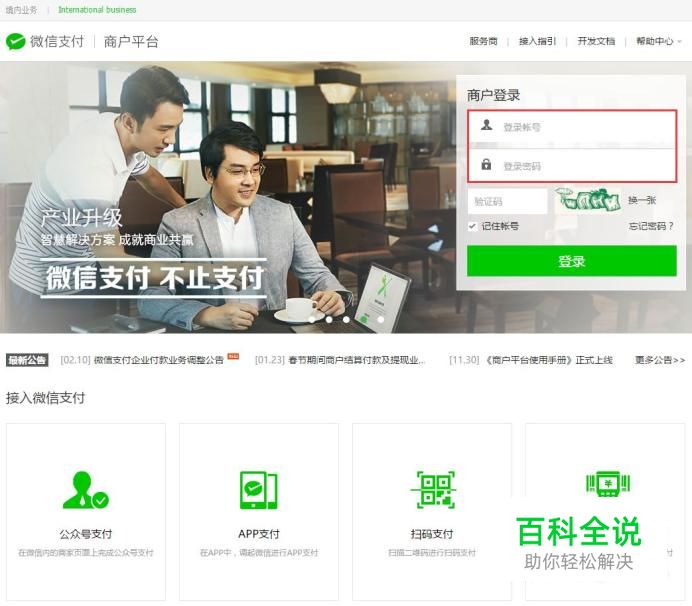Toggle the 记住帐号 checkbox
The height and width of the screenshot is (606, 692).
click(472, 226)
